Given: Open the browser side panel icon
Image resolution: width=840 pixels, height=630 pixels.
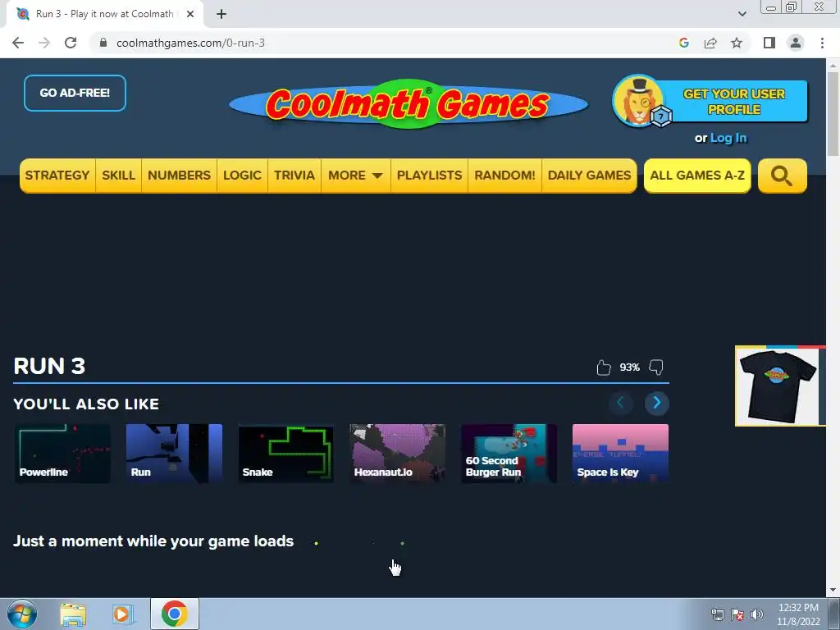Looking at the screenshot, I should tap(769, 43).
